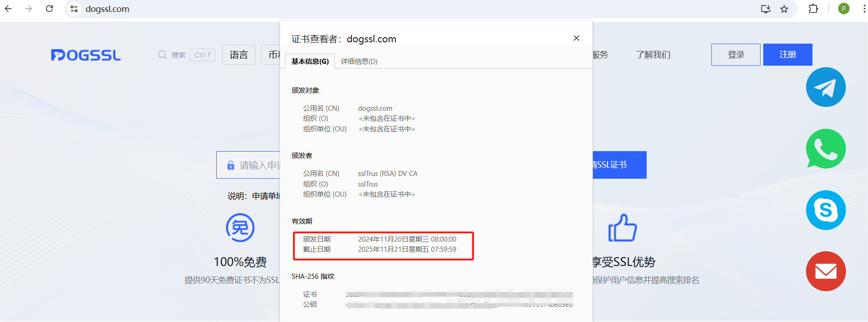868x322 pixels.
Task: Open the browser extensions puzzle icon
Action: pos(813,9)
